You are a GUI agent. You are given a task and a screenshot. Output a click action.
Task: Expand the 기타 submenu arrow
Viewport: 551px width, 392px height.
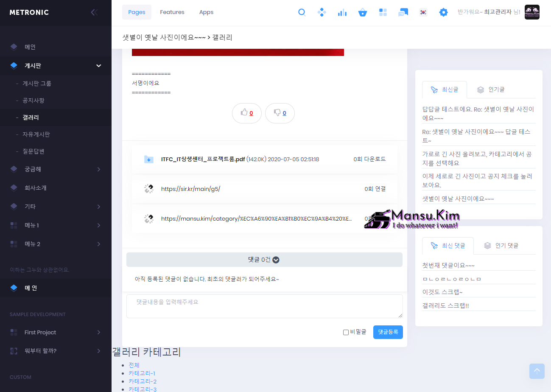pyautogui.click(x=99, y=207)
